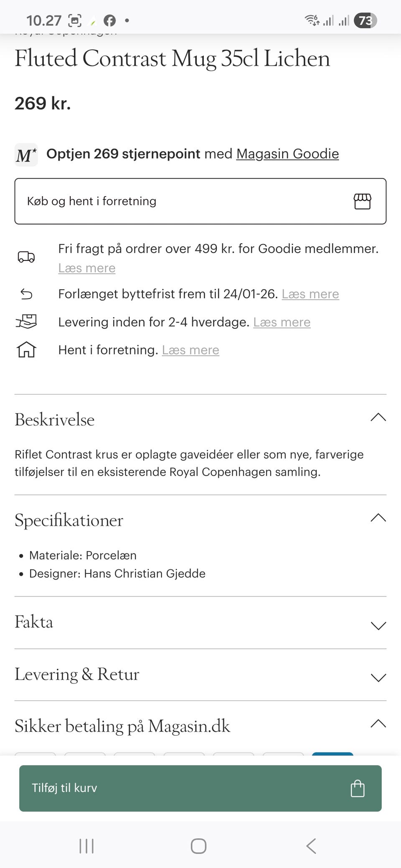Click Læs mere next to fri fragt
The width and height of the screenshot is (401, 868).
tap(86, 268)
